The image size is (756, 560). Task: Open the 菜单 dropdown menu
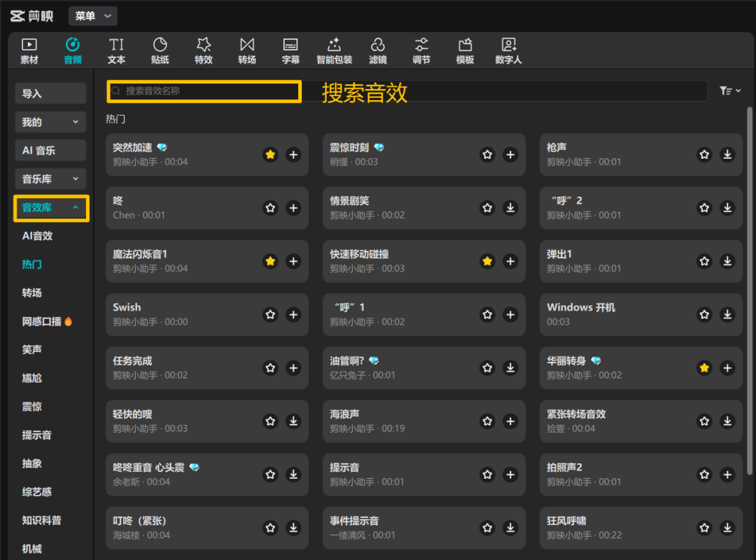pos(93,16)
